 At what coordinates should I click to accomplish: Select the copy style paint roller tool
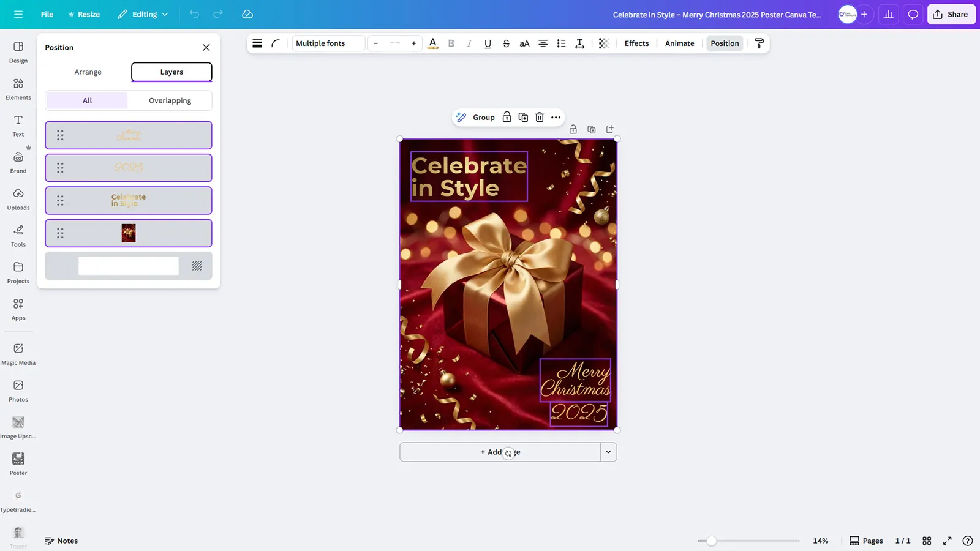(x=759, y=43)
